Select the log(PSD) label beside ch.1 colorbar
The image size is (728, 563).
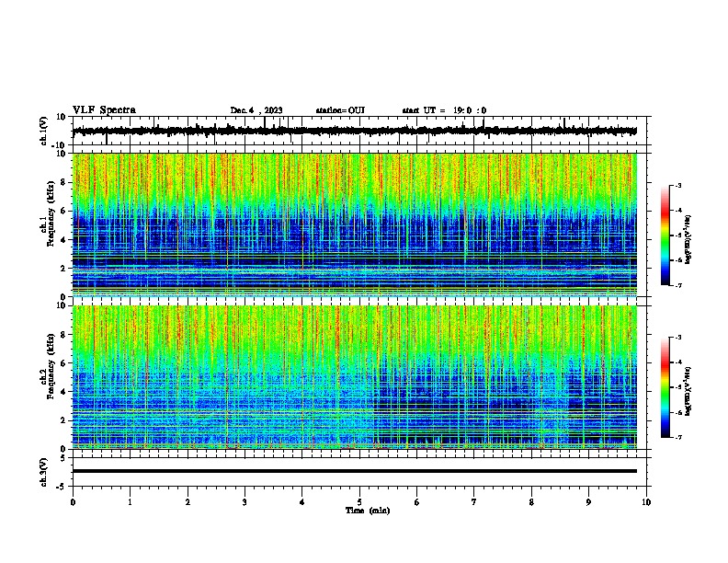pyautogui.click(x=688, y=240)
